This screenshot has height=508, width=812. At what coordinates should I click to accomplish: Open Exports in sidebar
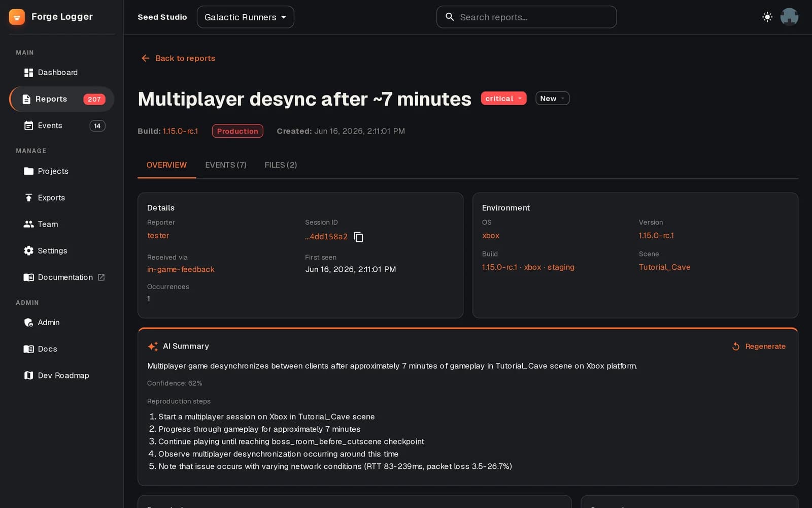[61, 198]
